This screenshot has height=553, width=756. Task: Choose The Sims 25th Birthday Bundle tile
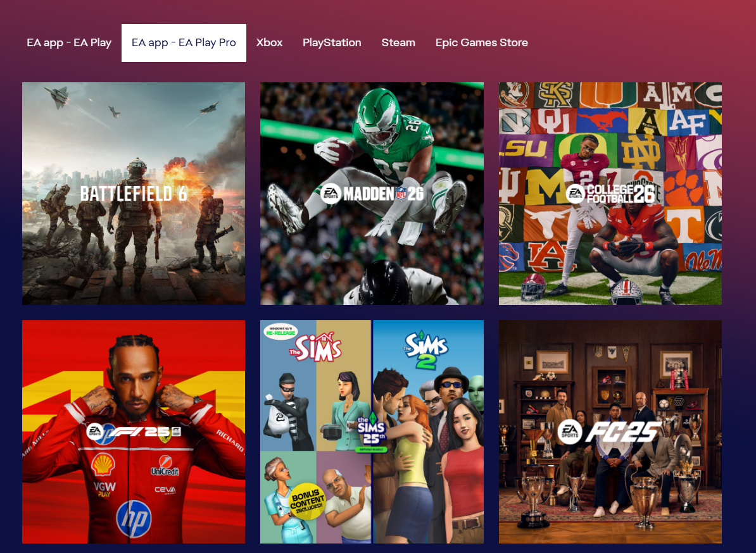pyautogui.click(x=372, y=432)
